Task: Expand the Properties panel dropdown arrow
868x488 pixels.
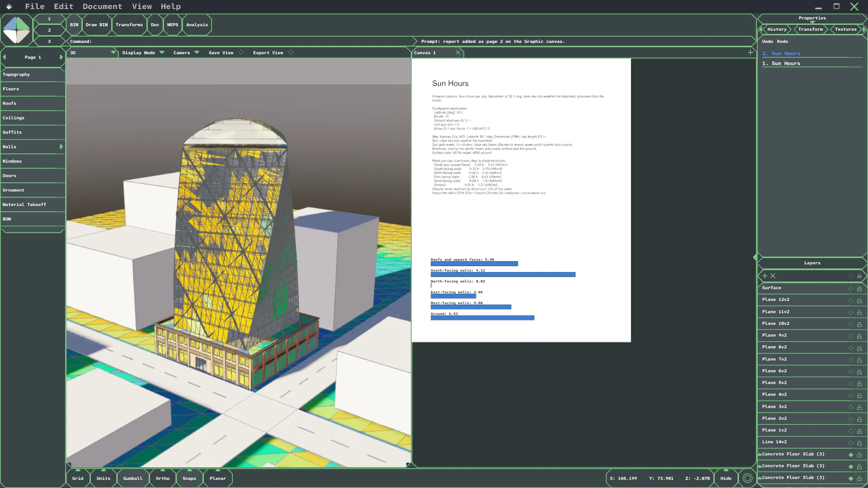Action: pos(812,22)
